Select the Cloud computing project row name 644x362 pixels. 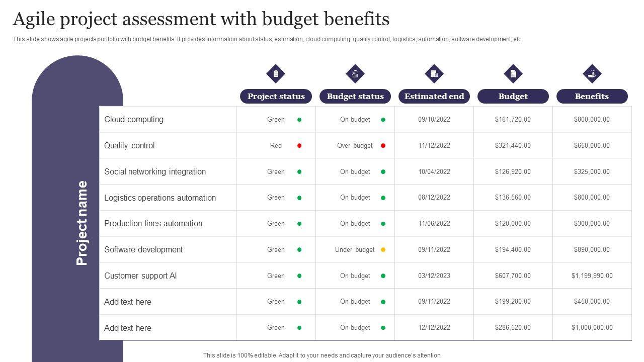click(134, 120)
